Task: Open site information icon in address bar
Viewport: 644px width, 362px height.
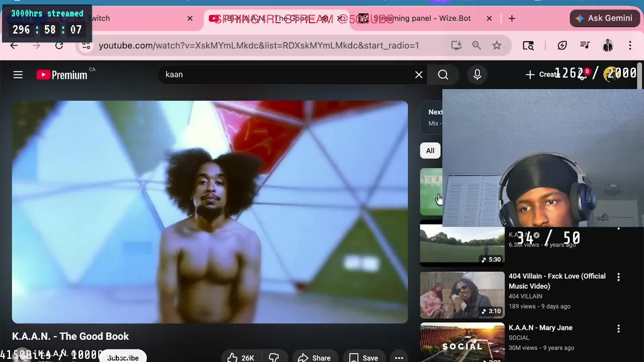Action: [x=87, y=45]
